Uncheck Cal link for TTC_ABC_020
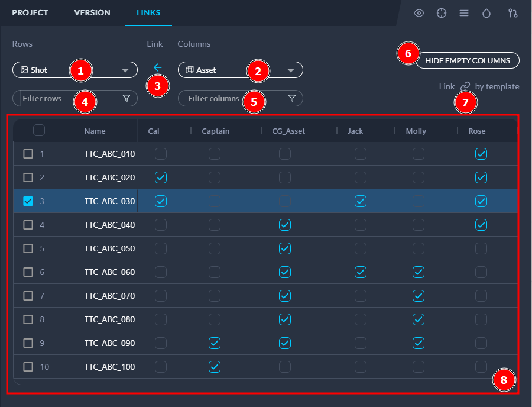This screenshot has height=407, width=532. click(161, 177)
